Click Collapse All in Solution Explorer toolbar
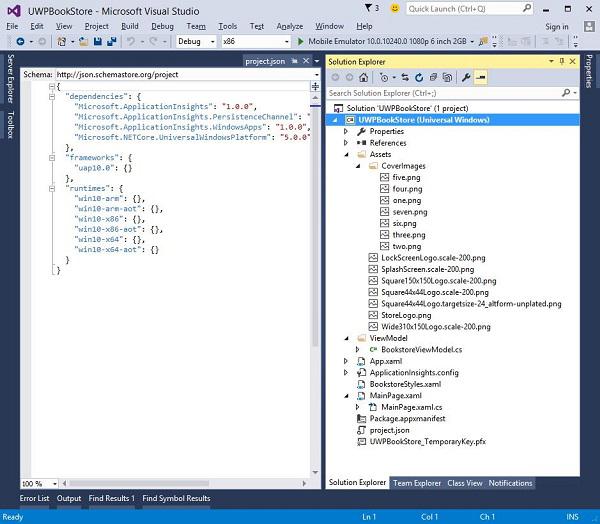The height and width of the screenshot is (524, 600). 432,77
